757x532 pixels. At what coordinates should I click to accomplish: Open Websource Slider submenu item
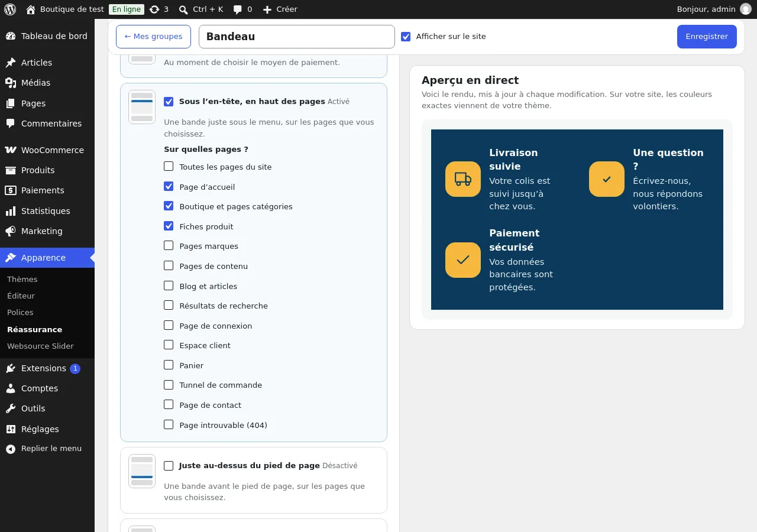(x=40, y=346)
